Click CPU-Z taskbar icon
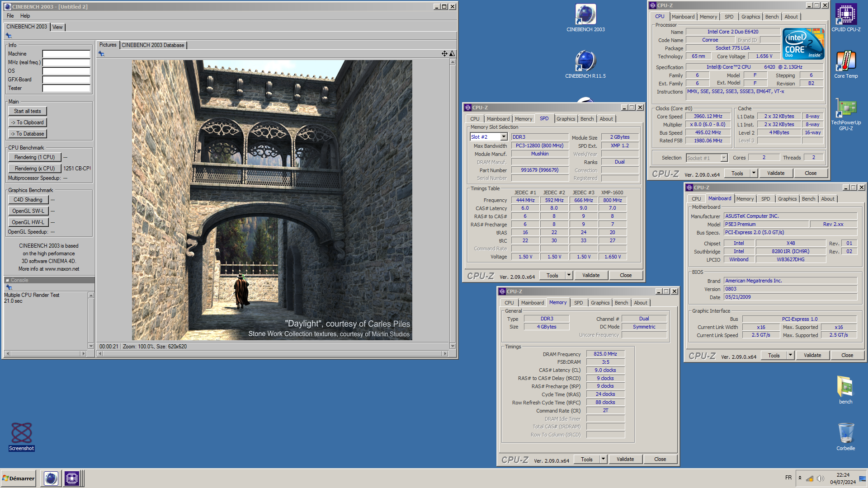This screenshot has height=488, width=868. tap(71, 478)
